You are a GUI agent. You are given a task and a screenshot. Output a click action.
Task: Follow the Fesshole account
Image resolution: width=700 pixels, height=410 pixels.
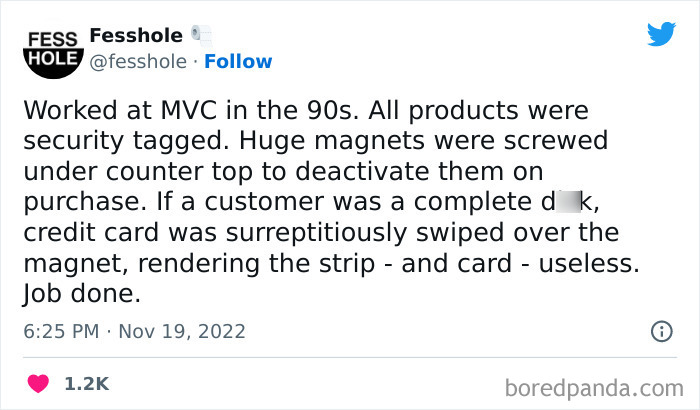(238, 61)
